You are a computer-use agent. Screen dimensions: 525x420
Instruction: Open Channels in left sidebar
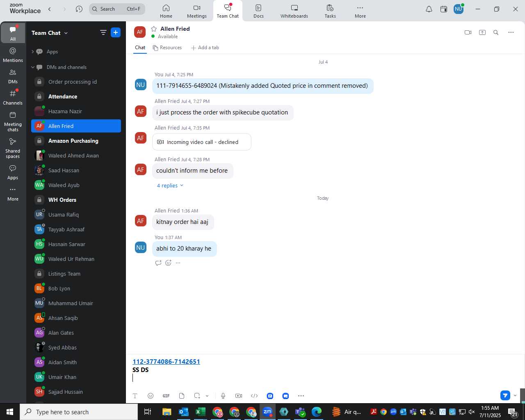pos(13,98)
